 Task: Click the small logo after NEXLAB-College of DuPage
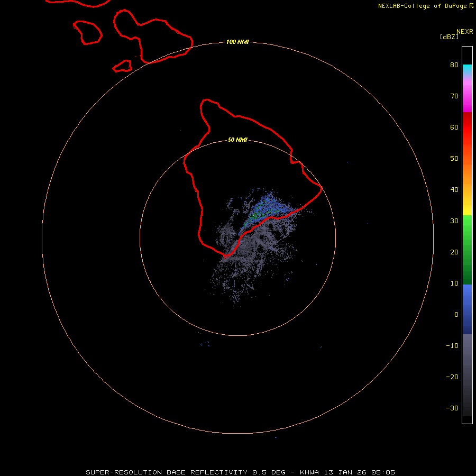click(471, 6)
